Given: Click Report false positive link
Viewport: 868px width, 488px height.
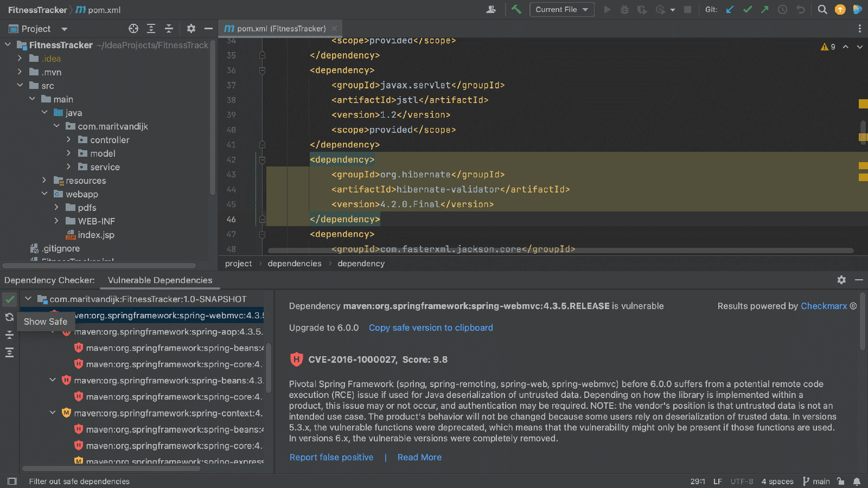Looking at the screenshot, I should click(331, 457).
